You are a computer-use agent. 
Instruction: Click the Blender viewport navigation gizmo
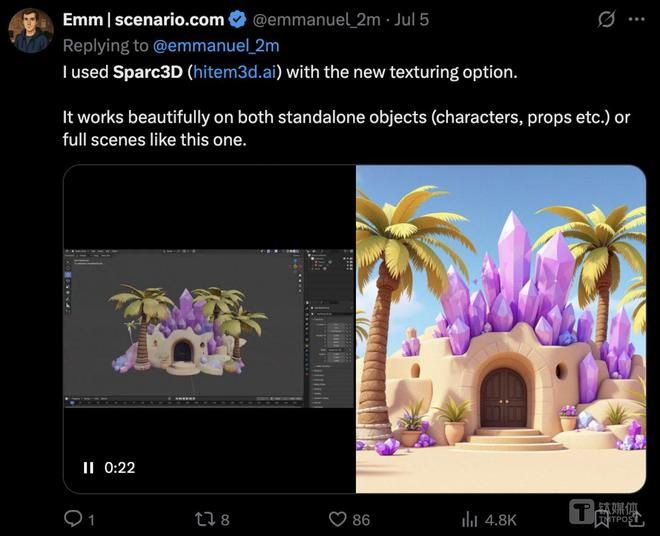294,266
